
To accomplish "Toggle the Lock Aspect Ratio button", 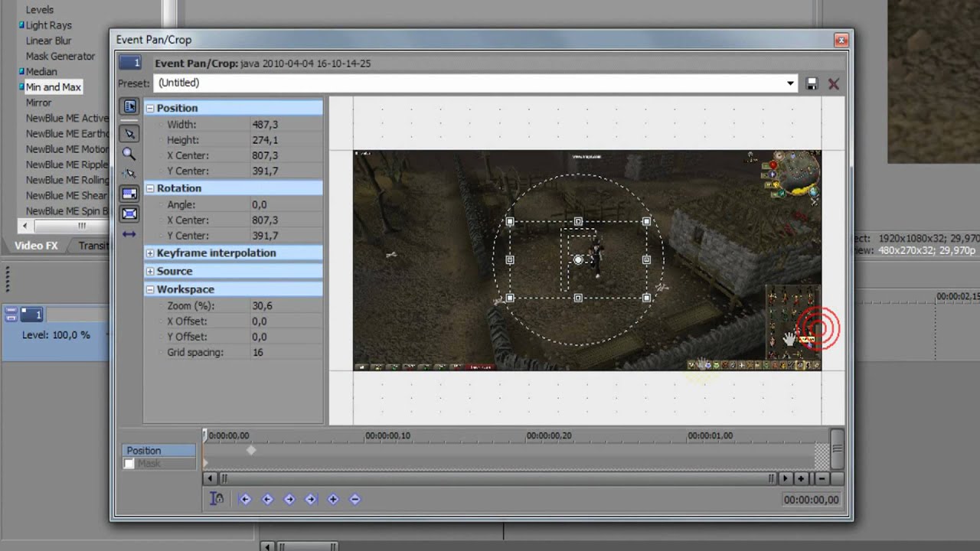I will pyautogui.click(x=129, y=194).
